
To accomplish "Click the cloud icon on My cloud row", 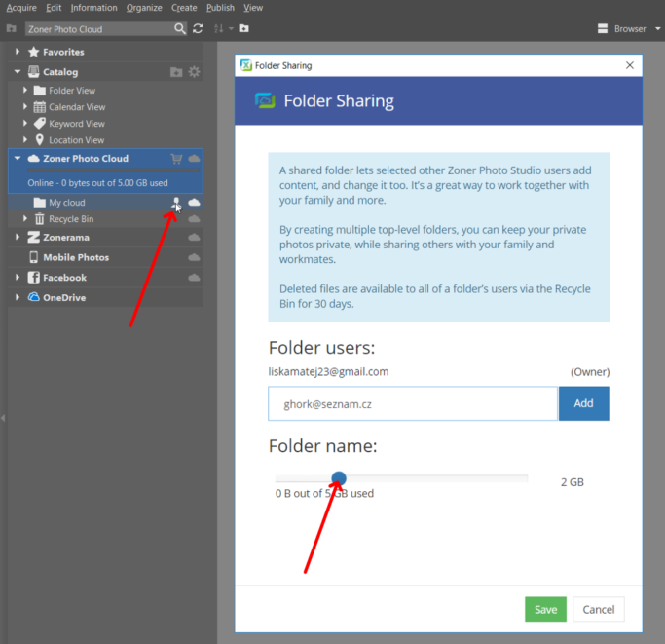I will point(194,202).
